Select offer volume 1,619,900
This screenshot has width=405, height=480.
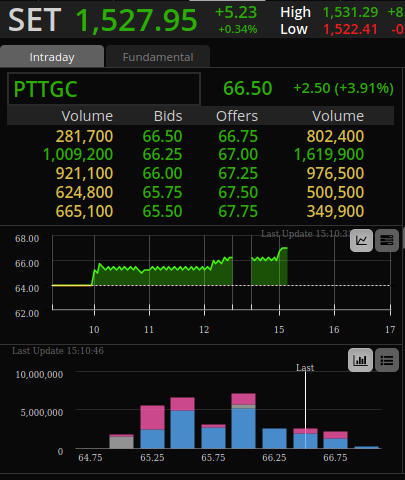click(329, 154)
